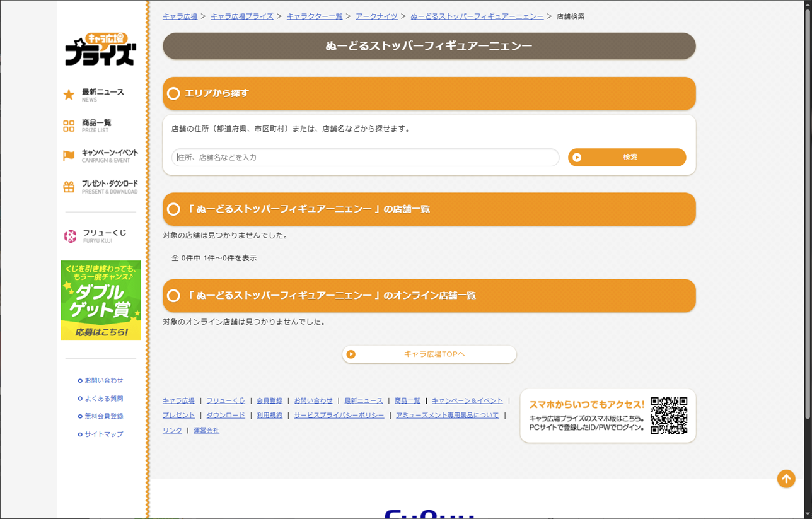Open お問い合わせ in the sidebar
This screenshot has height=519, width=812.
pos(104,381)
